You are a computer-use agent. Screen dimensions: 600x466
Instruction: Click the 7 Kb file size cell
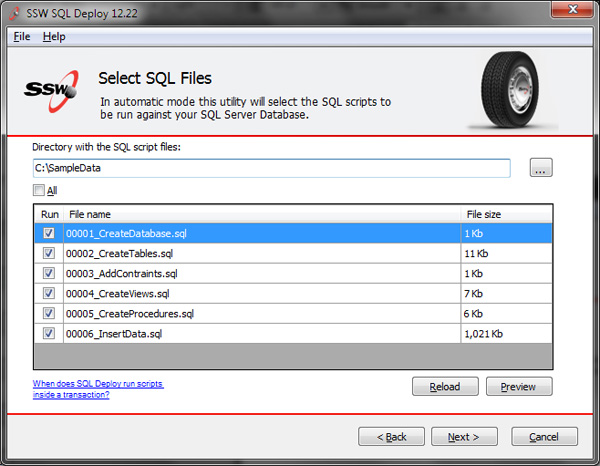507,293
